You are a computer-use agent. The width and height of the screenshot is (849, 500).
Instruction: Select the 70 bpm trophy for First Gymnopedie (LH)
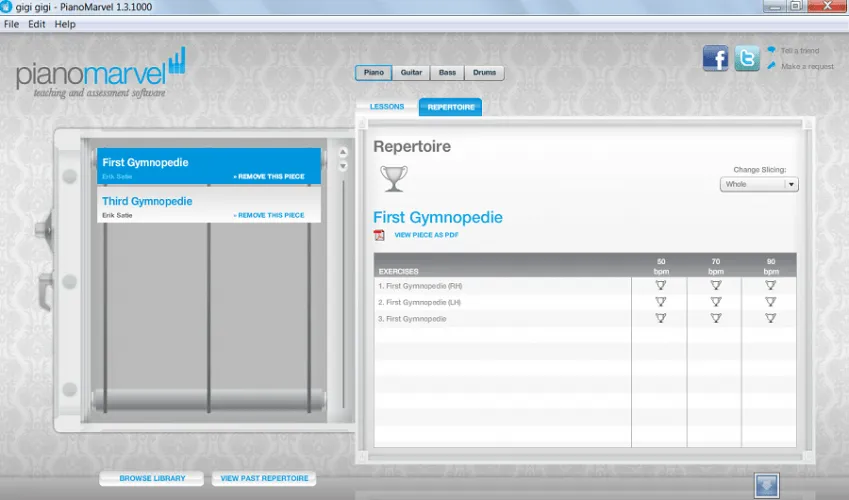[x=716, y=302]
